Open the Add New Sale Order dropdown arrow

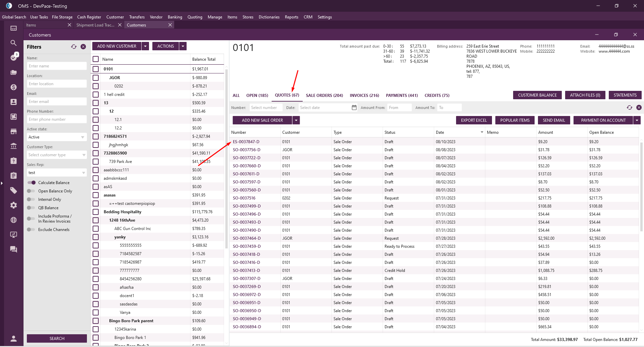pos(296,120)
